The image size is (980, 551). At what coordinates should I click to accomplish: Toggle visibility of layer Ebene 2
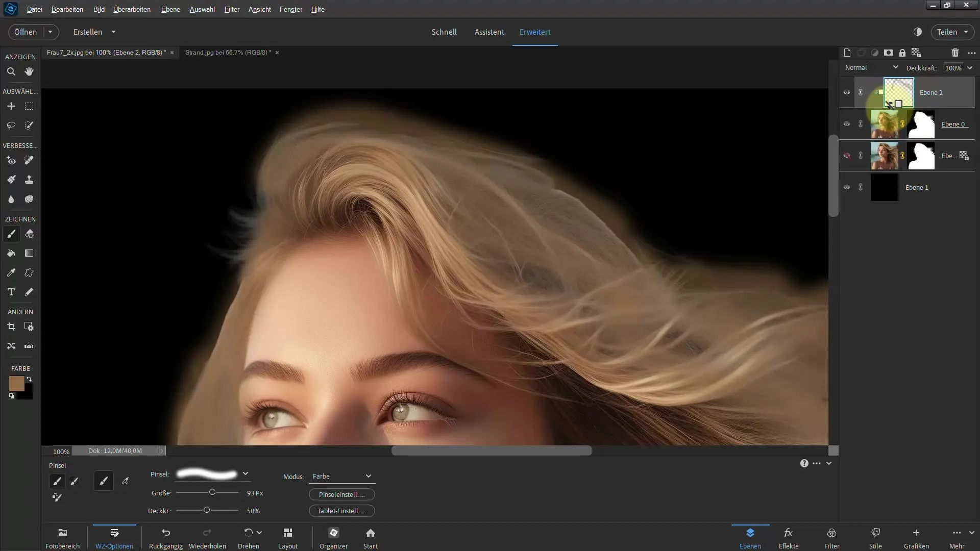coord(847,92)
